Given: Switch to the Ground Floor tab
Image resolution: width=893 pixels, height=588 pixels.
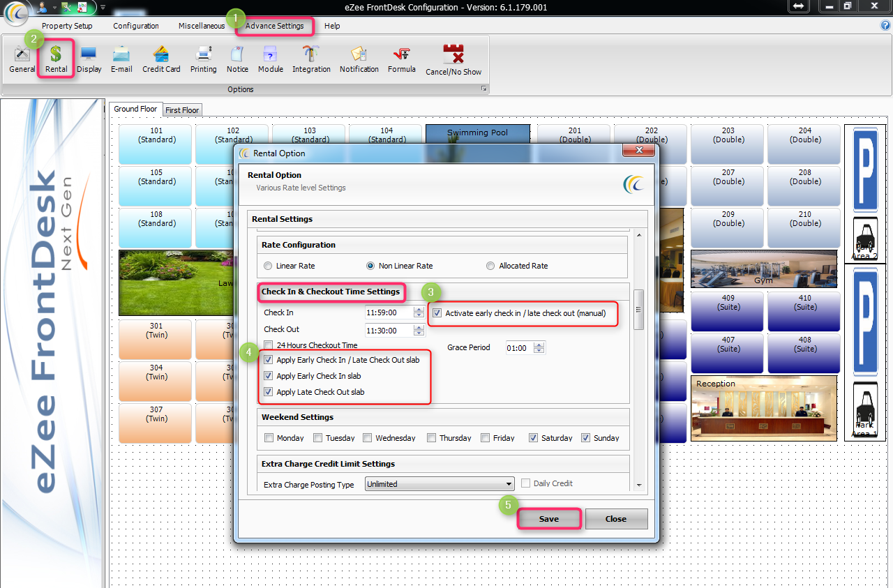Looking at the screenshot, I should click(x=135, y=109).
